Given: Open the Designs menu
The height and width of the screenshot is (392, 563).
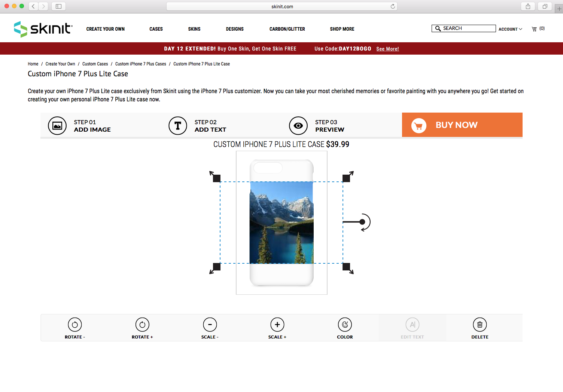Looking at the screenshot, I should point(235,29).
